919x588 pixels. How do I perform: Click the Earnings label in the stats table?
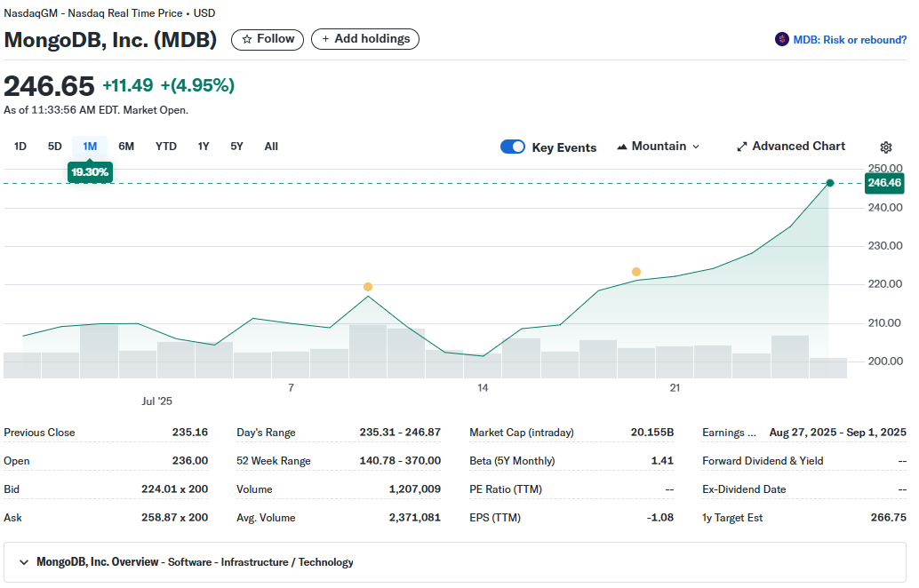[x=729, y=433]
